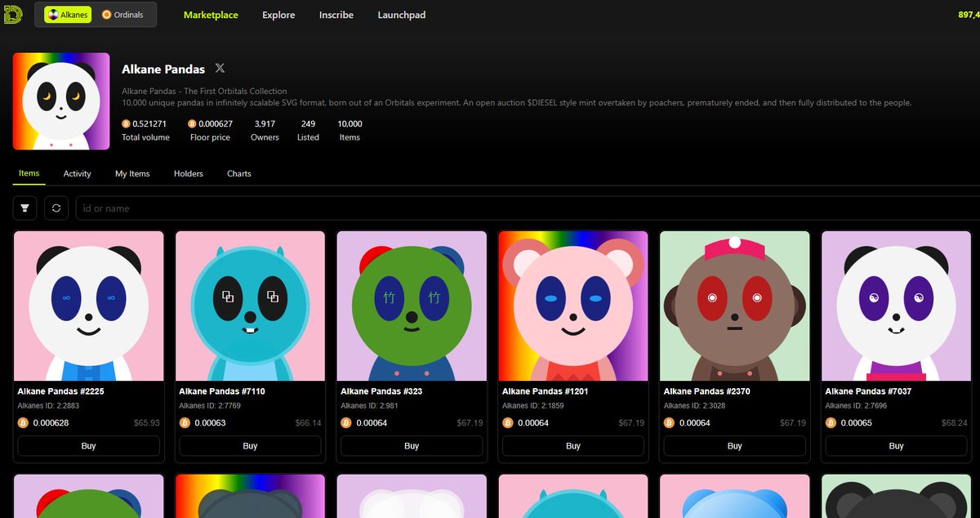Open Alkane Pandas #323 image
Screen dimensions: 980x518
point(412,306)
